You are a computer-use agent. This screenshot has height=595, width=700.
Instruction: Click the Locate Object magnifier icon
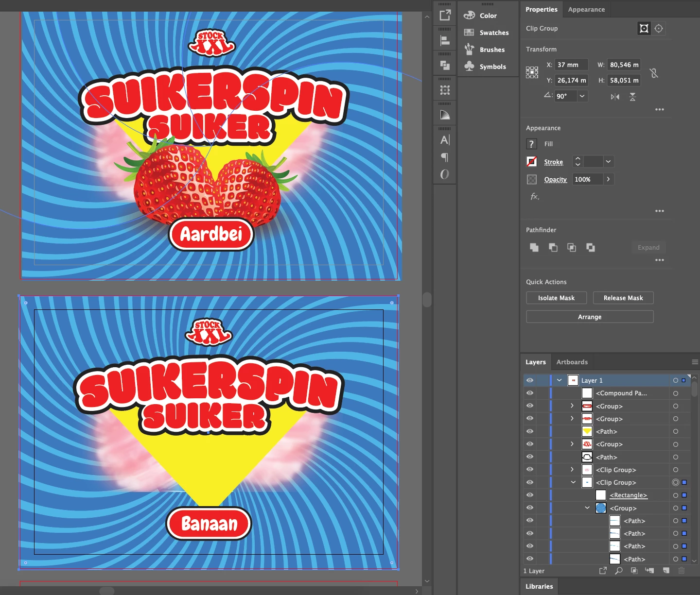coord(619,571)
